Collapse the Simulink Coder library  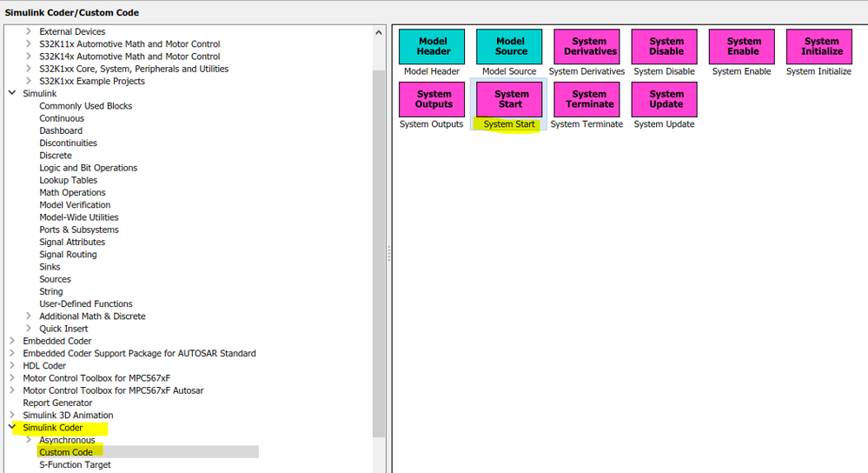[x=12, y=427]
